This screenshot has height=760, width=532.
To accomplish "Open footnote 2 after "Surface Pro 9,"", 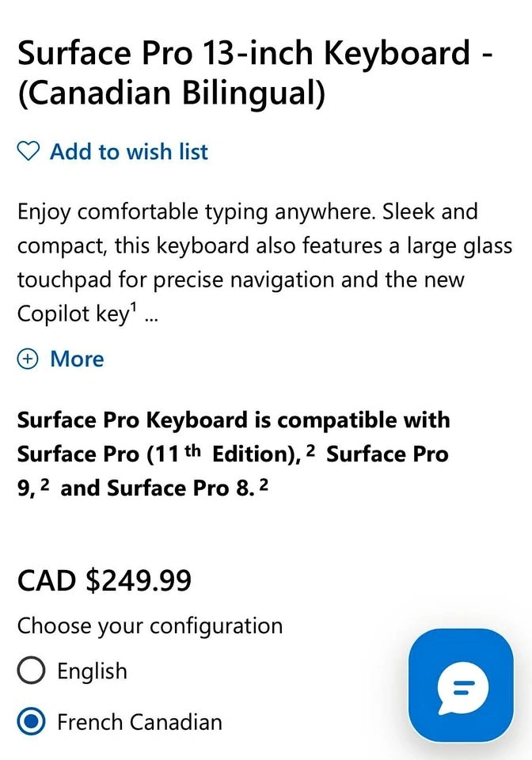I will click(x=45, y=484).
